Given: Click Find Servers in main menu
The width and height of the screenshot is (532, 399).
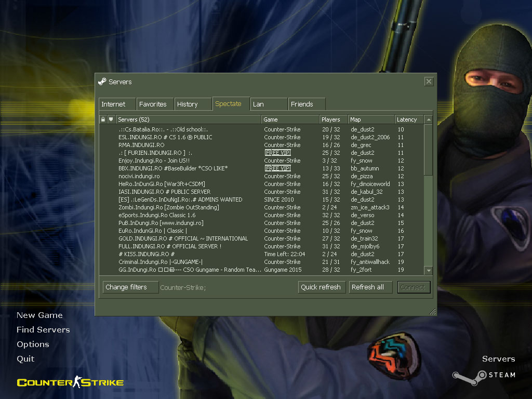Looking at the screenshot, I should pos(44,330).
